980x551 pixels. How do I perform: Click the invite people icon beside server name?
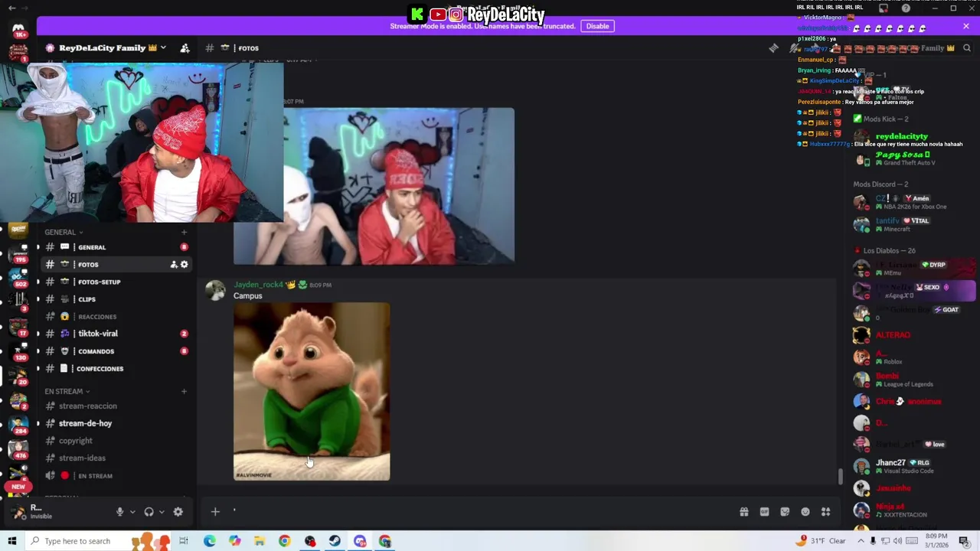pos(185,47)
